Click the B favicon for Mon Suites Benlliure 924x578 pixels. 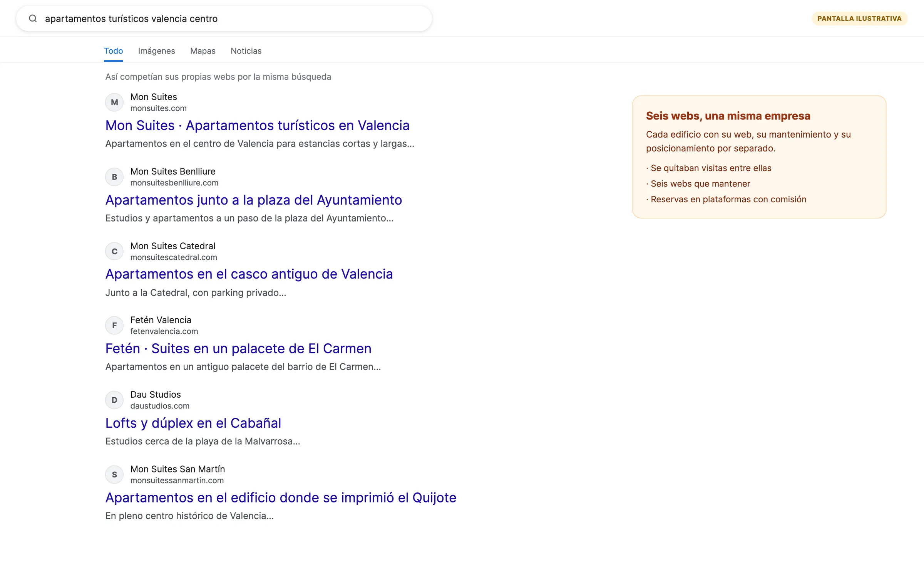point(114,177)
